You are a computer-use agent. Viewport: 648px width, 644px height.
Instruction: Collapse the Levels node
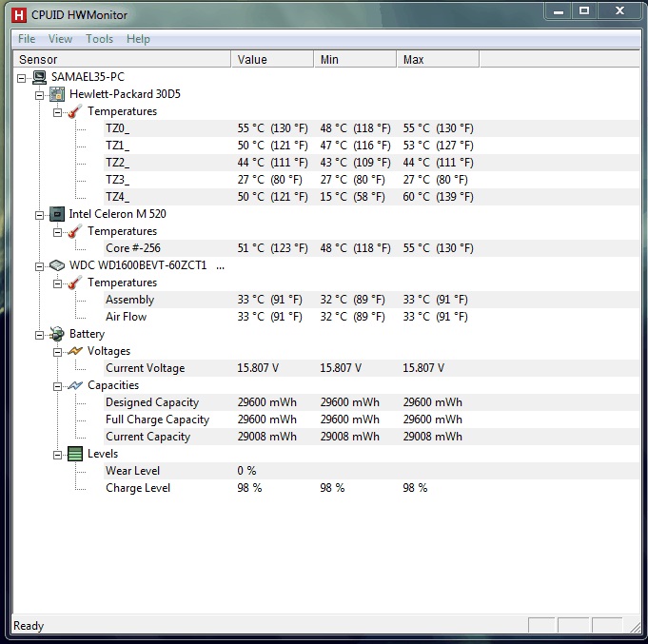(57, 455)
